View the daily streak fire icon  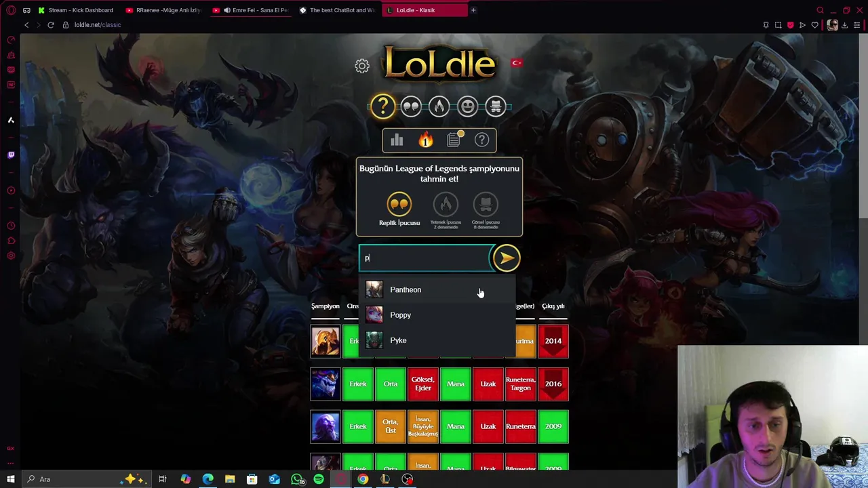pyautogui.click(x=425, y=140)
